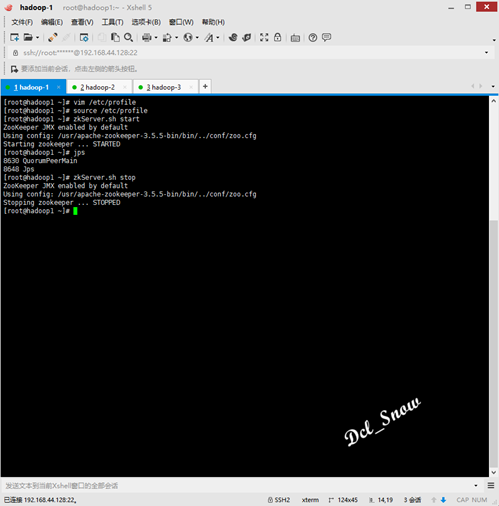Open Help question mark icon
This screenshot has height=506, width=499.
pyautogui.click(x=313, y=38)
